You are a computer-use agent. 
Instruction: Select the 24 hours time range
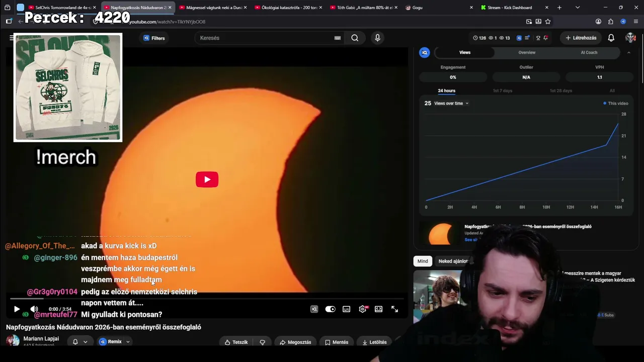pos(446,91)
